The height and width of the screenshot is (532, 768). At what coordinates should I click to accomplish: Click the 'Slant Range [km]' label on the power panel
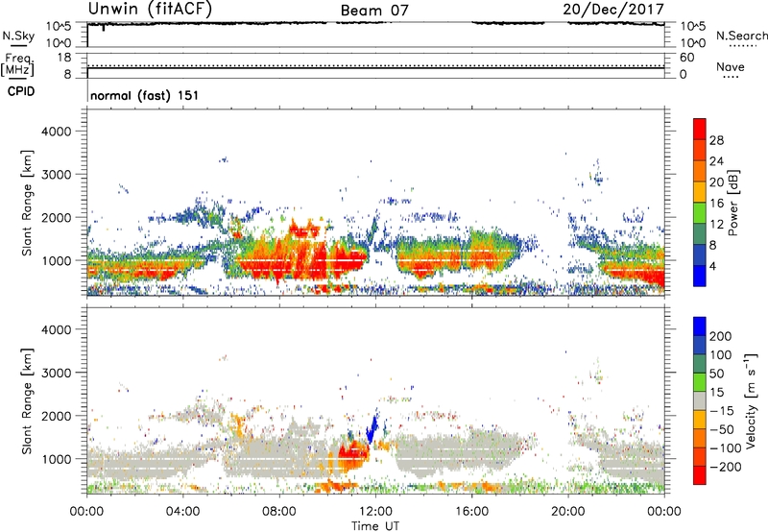coord(27,203)
